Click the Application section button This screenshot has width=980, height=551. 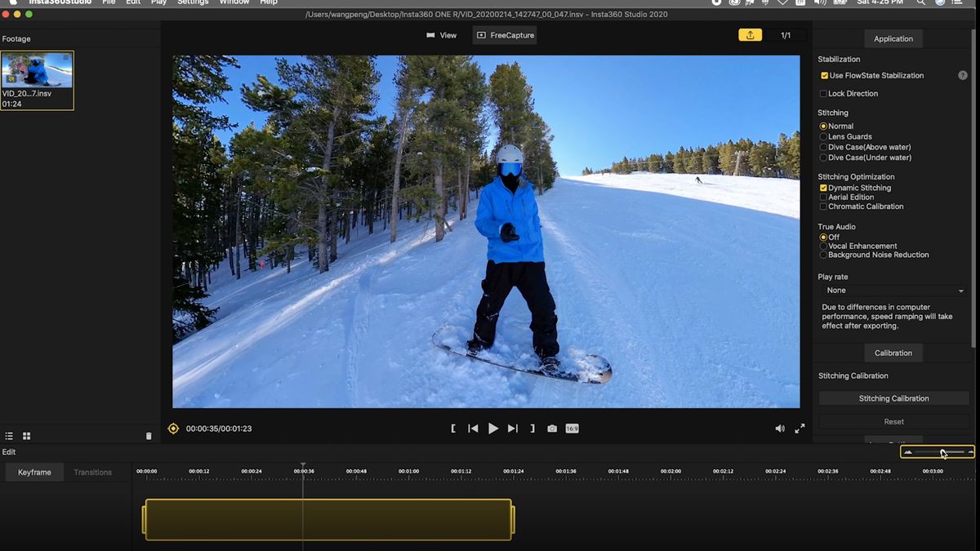pyautogui.click(x=893, y=38)
